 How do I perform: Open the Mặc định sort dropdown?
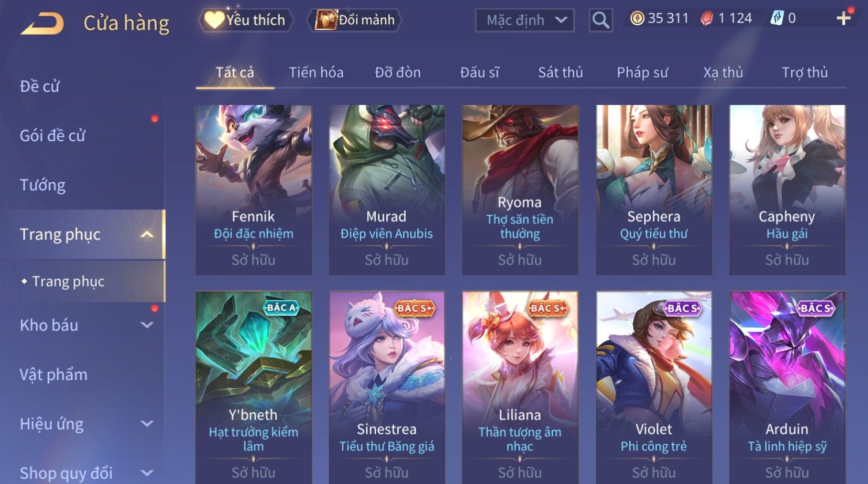tap(524, 21)
